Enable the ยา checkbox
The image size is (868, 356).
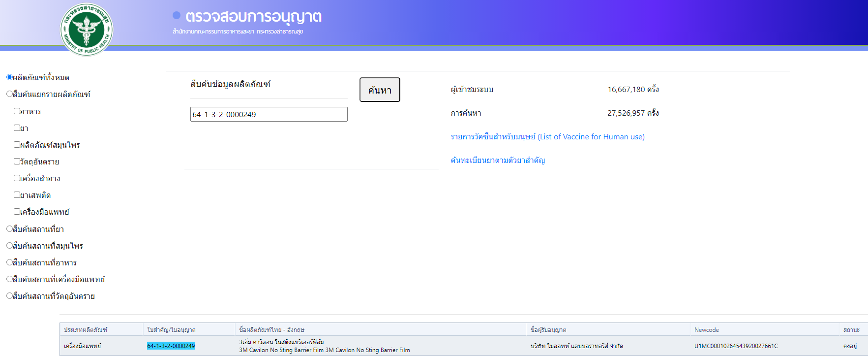coord(17,128)
